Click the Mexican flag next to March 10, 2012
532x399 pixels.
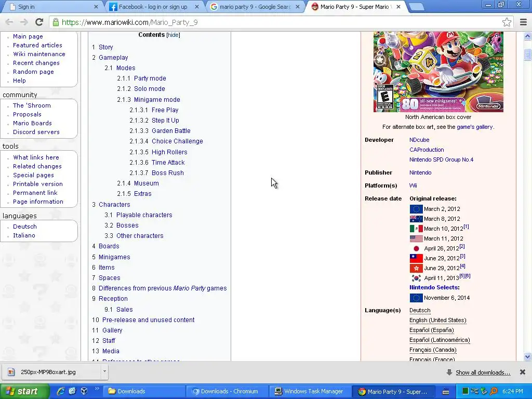[x=416, y=229]
